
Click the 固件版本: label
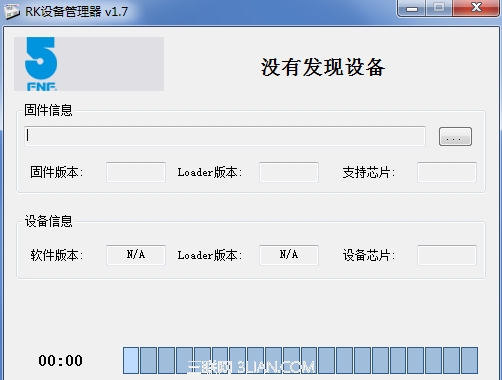tap(56, 172)
